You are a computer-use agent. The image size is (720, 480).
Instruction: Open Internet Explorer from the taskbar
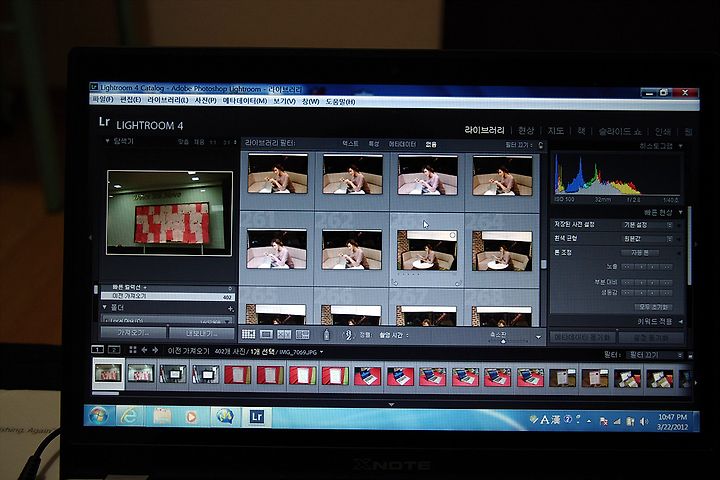[x=129, y=416]
